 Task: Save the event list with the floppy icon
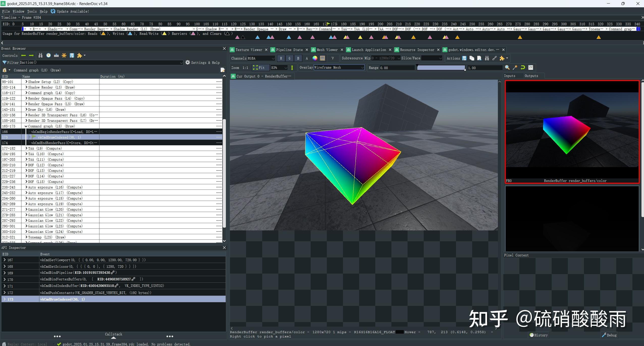point(72,56)
